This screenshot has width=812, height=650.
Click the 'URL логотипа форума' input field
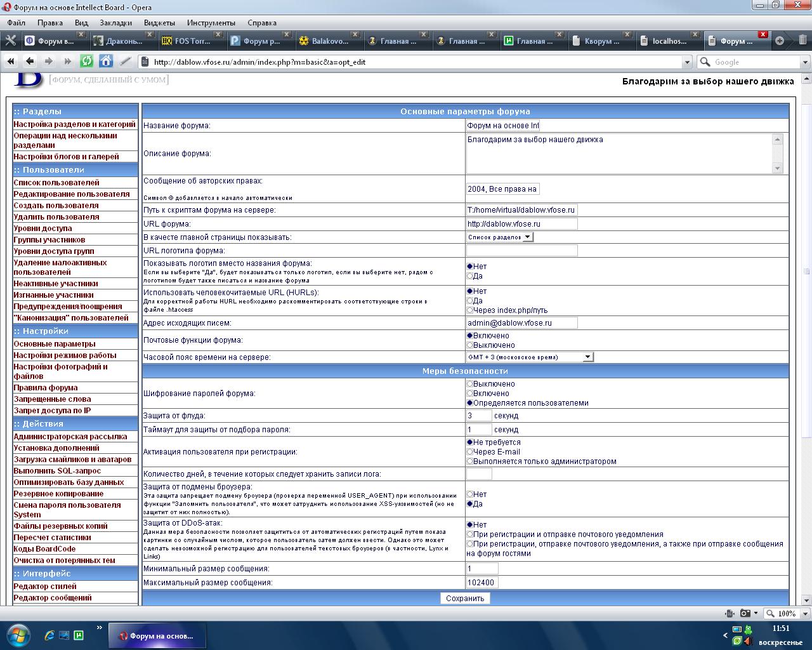[x=521, y=251]
